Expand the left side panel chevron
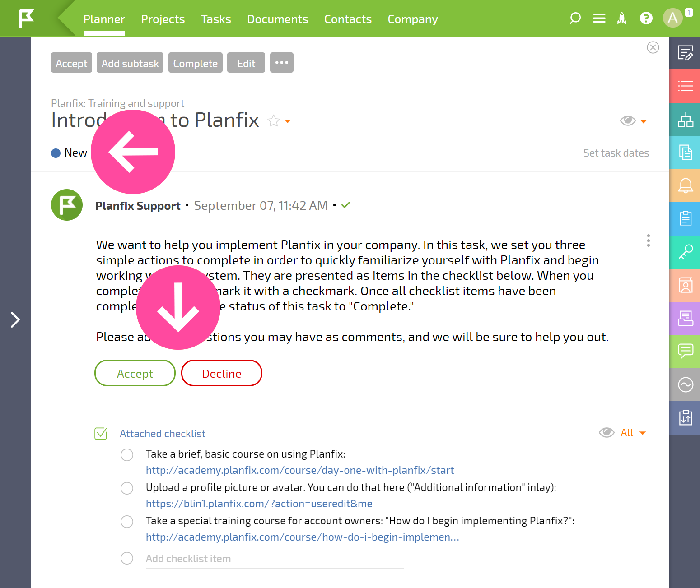This screenshot has width=700, height=588. click(15, 319)
